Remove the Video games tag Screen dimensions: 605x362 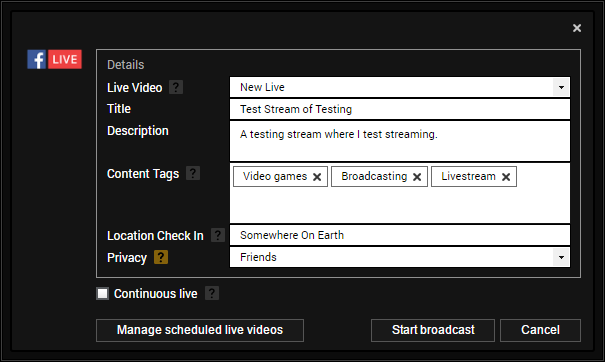317,177
